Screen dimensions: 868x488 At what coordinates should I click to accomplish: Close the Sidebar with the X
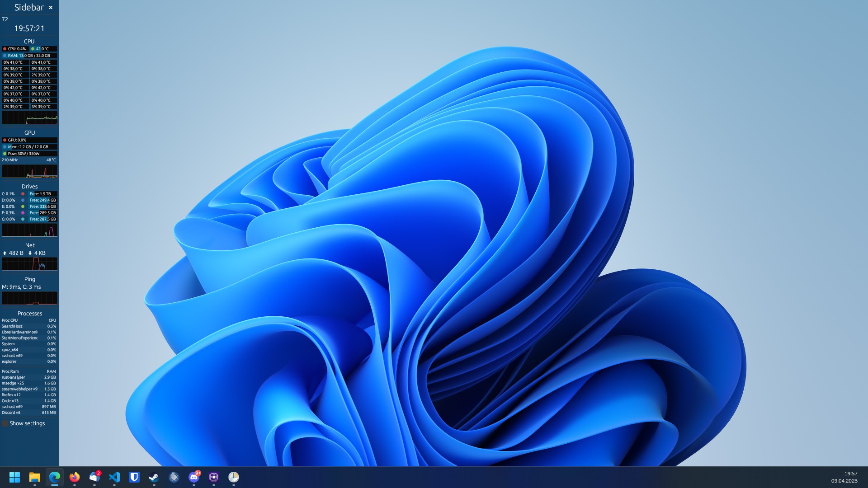[x=51, y=8]
